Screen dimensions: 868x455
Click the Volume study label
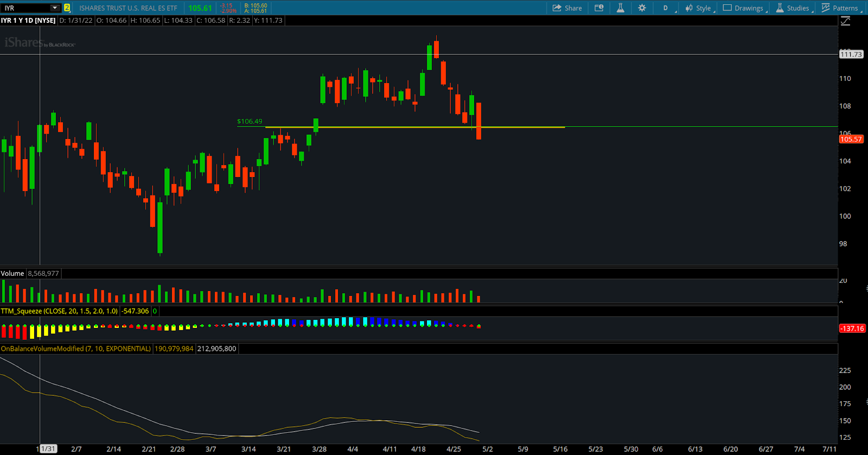point(12,273)
